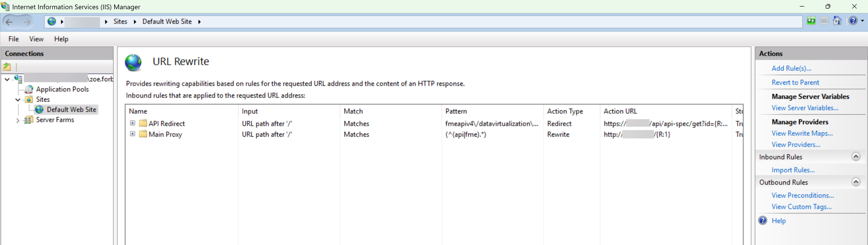Image resolution: width=868 pixels, height=245 pixels.
Task: Collapse the Outbound Rules section
Action: tap(856, 182)
